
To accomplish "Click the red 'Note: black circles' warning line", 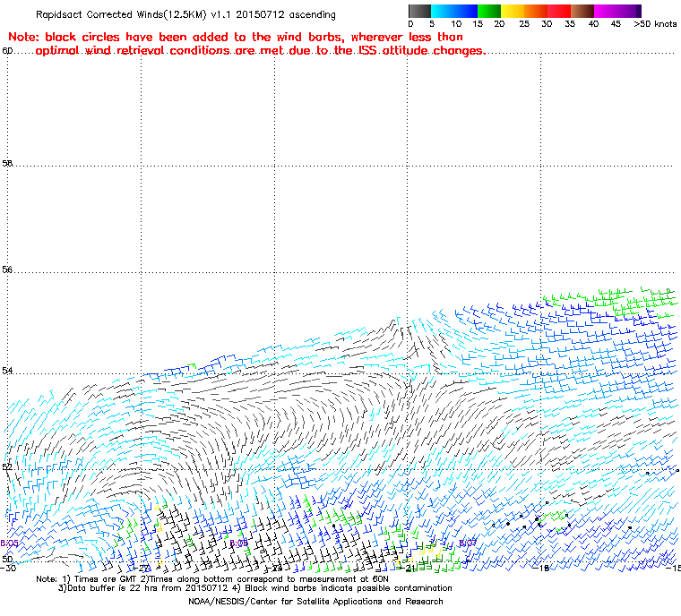I will click(x=236, y=37).
